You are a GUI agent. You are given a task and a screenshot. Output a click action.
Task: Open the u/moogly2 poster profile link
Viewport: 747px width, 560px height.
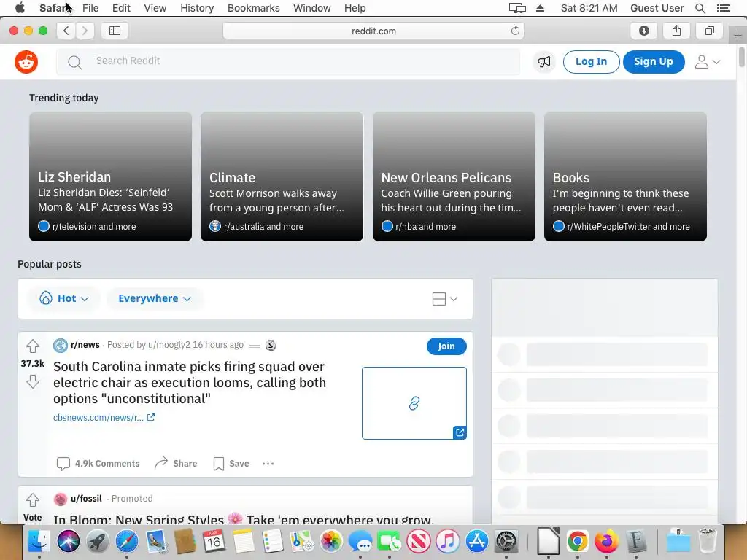coord(169,345)
